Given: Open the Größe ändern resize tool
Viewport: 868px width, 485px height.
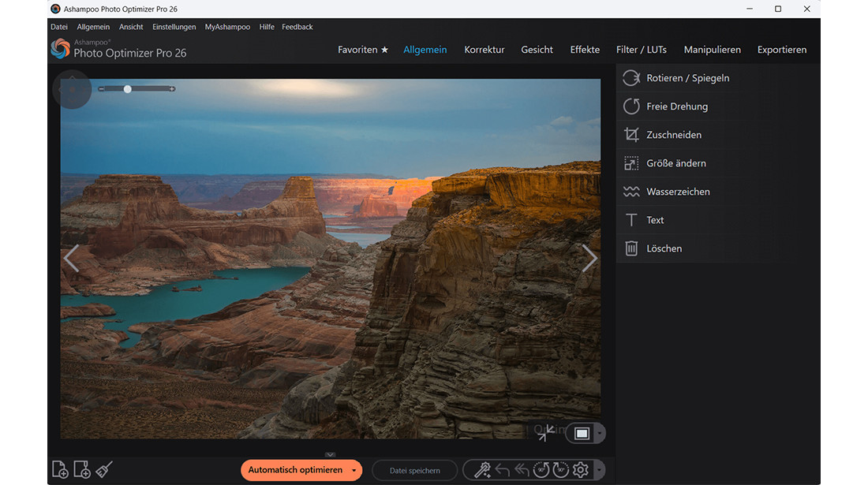Looking at the screenshot, I should click(x=716, y=163).
